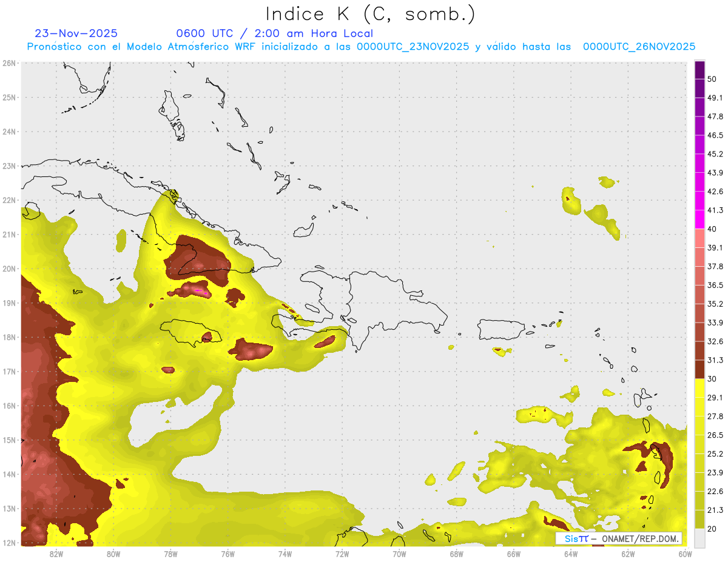
Task: Pick the dark purple swatch above colorbar 50
Action: pos(699,70)
